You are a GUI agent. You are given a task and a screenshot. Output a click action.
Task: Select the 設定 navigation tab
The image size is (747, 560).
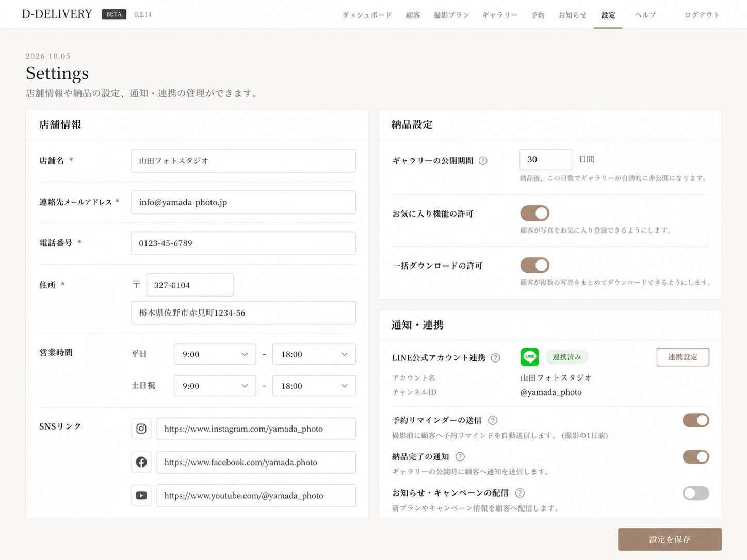(608, 15)
